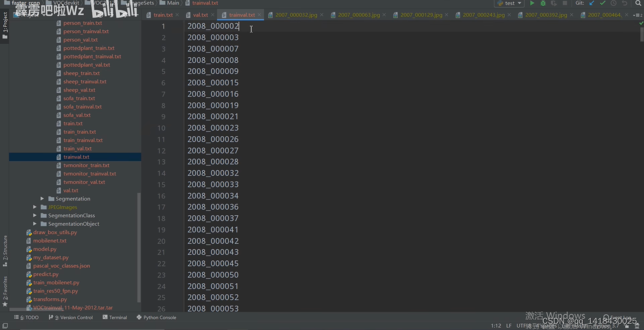Open my_dataset.py file
The width and height of the screenshot is (644, 330).
point(51,258)
